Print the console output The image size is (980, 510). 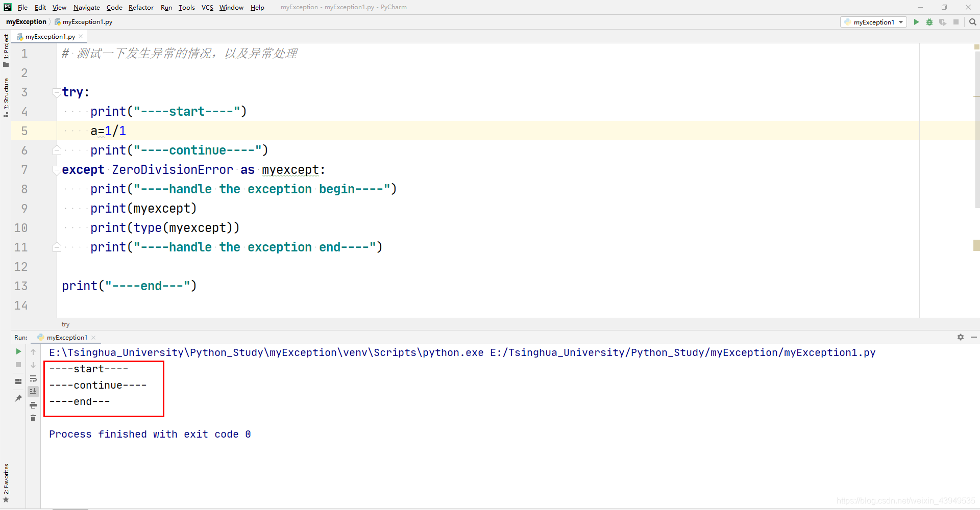33,405
